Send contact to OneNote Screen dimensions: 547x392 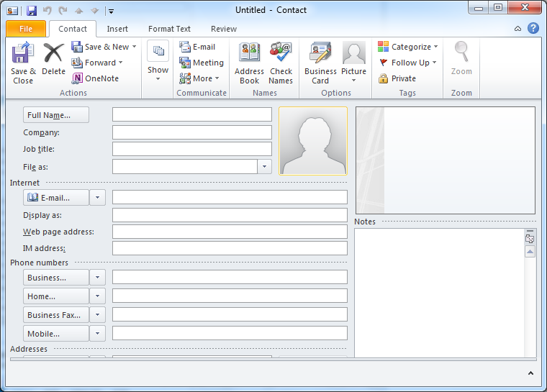(x=95, y=78)
